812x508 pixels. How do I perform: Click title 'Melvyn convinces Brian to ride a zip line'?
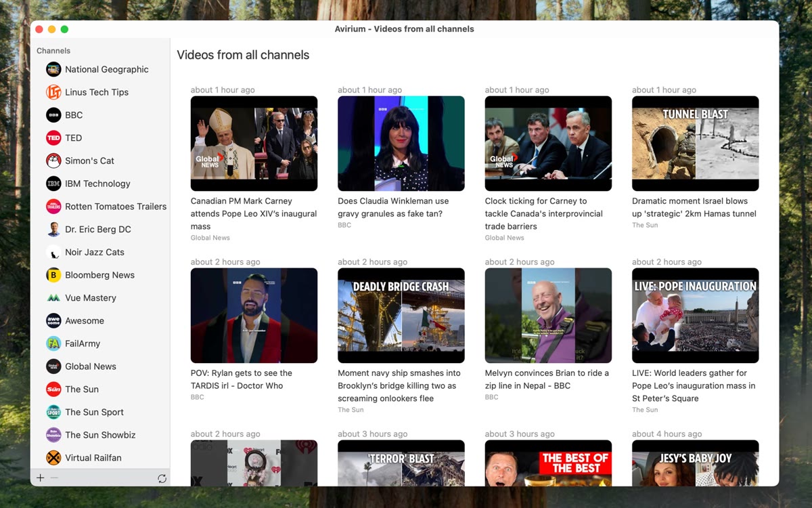[x=547, y=379]
